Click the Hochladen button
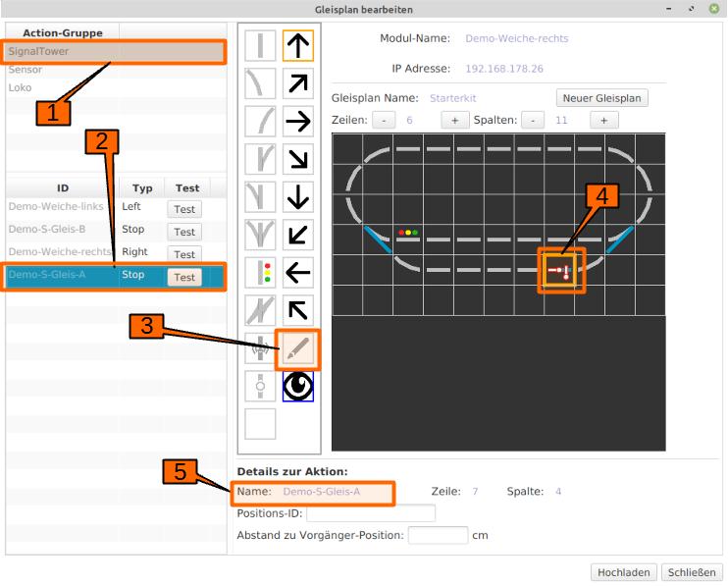728x586 pixels. (623, 572)
